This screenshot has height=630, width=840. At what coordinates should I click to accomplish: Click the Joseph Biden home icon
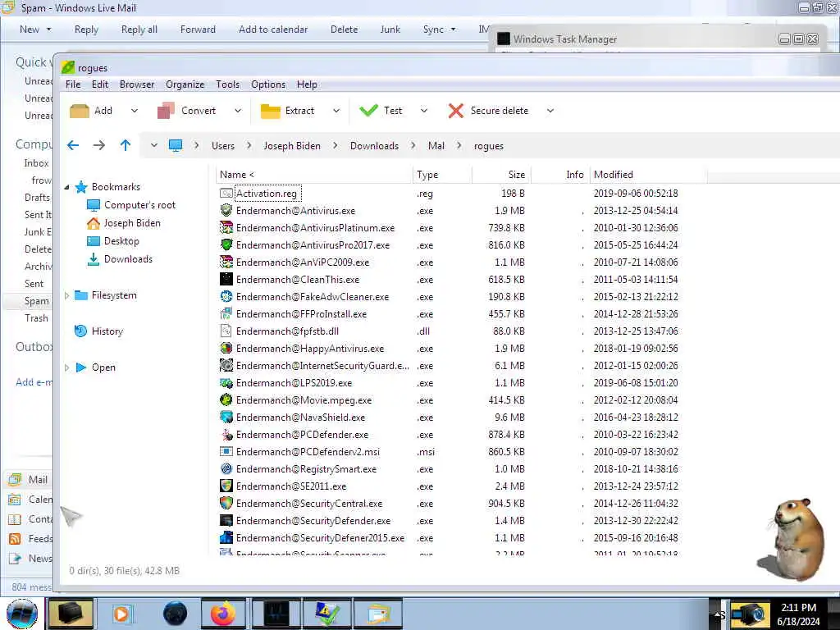tap(94, 223)
